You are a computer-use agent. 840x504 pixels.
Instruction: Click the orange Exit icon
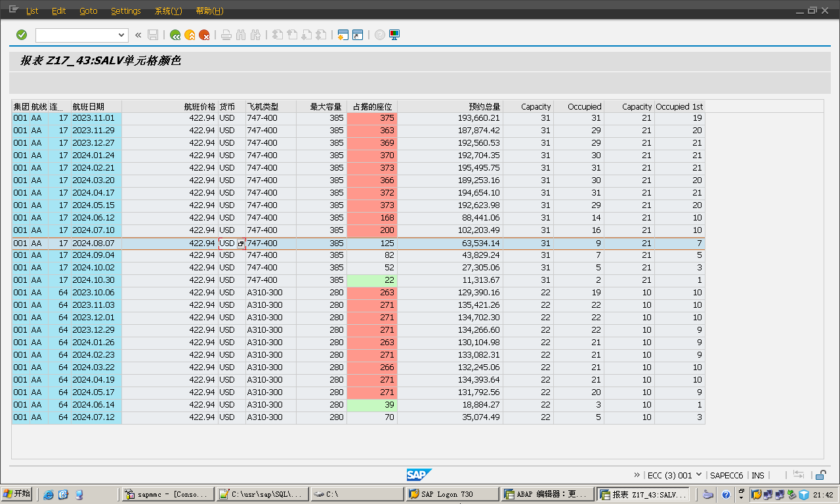(x=190, y=35)
